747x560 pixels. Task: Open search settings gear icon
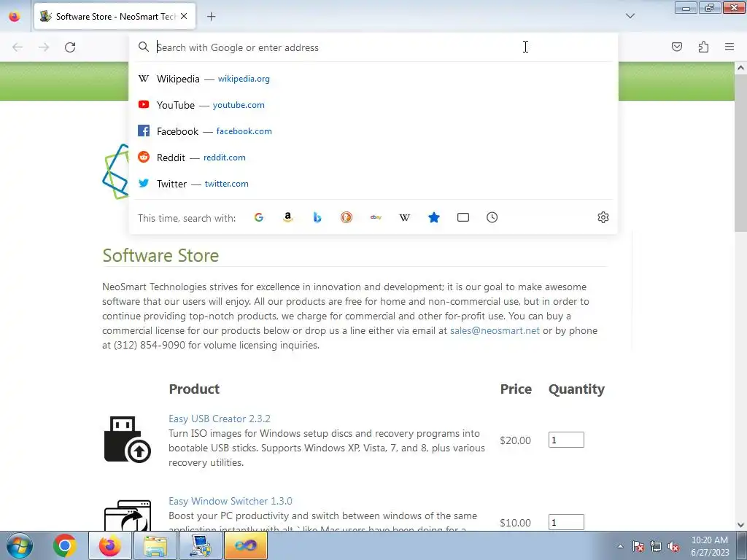[603, 217]
